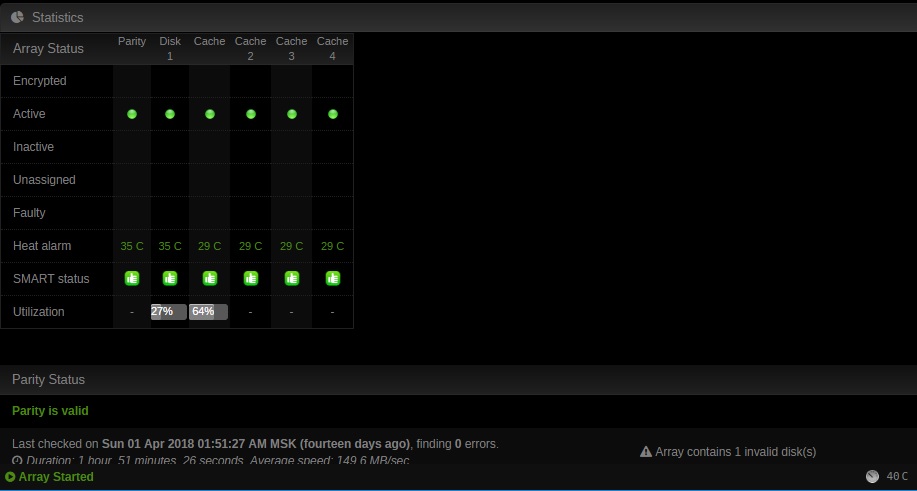Click 'Array contains 1 invalid disk(s)' notice
Viewport: 917px width, 491px height.
[735, 452]
